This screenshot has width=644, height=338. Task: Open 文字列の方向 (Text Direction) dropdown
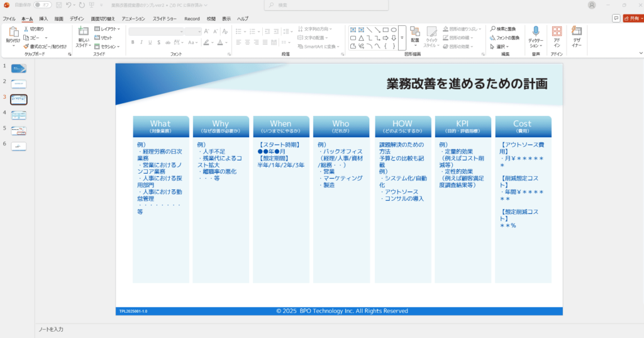coord(315,29)
